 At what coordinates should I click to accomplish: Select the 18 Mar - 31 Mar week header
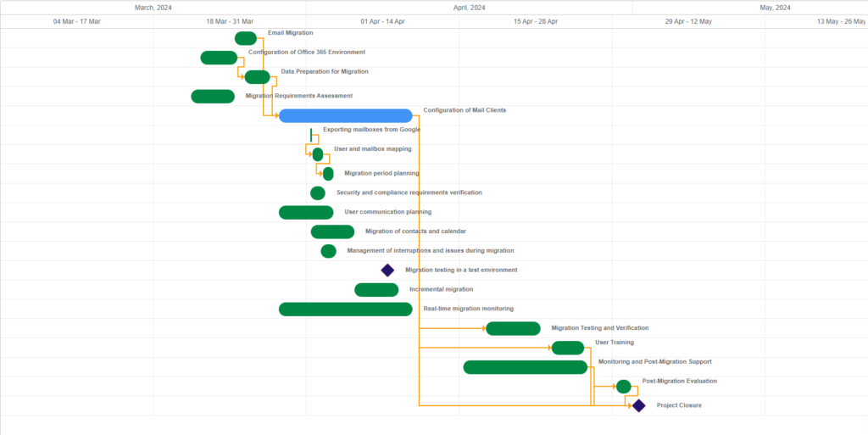tap(230, 21)
